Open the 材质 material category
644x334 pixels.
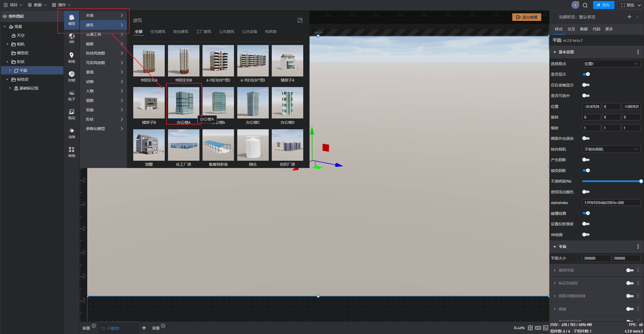tap(72, 76)
